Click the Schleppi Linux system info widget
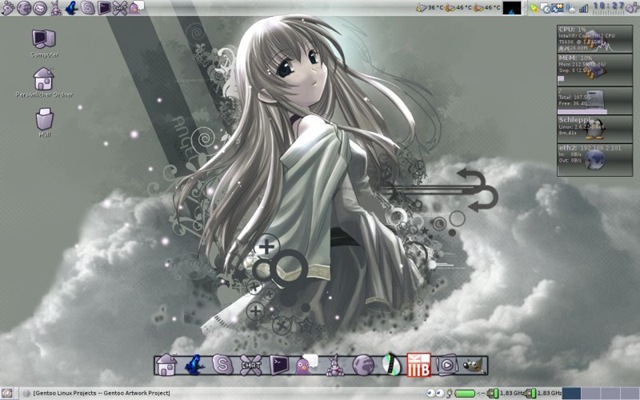Viewport: 640px width, 400px height. point(595,129)
